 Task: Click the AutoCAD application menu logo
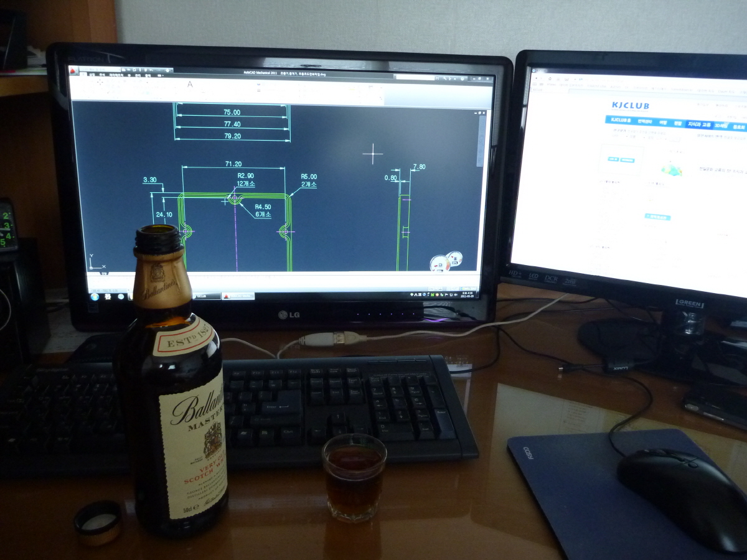click(x=73, y=71)
